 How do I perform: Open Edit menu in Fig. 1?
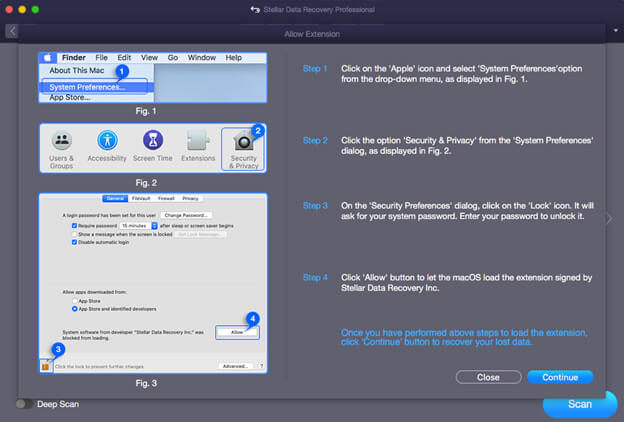tap(124, 58)
